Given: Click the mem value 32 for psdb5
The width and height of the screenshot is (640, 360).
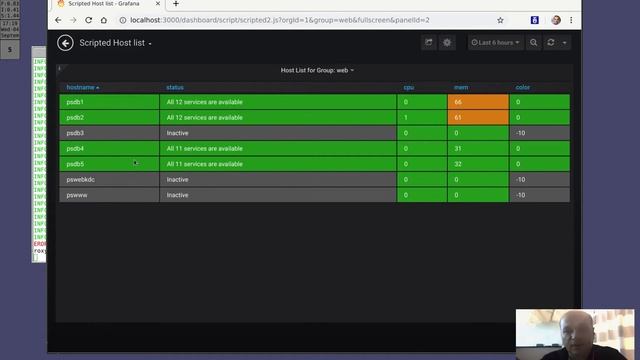Looking at the screenshot, I should (478, 164).
